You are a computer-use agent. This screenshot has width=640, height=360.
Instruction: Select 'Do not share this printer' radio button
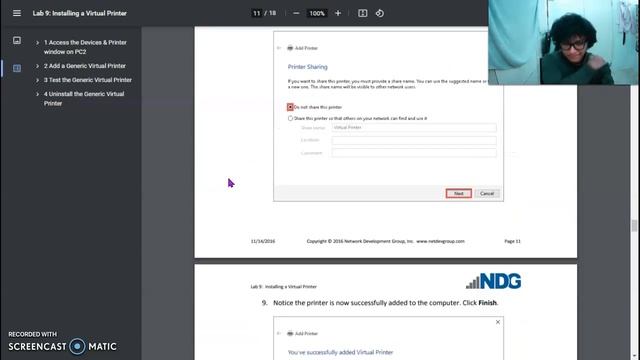coord(290,107)
